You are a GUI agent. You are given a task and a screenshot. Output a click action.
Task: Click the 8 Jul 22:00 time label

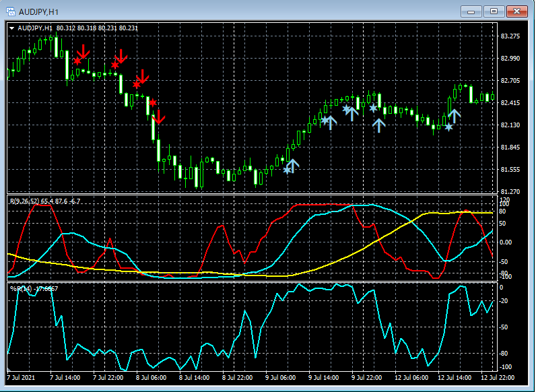pyautogui.click(x=237, y=378)
